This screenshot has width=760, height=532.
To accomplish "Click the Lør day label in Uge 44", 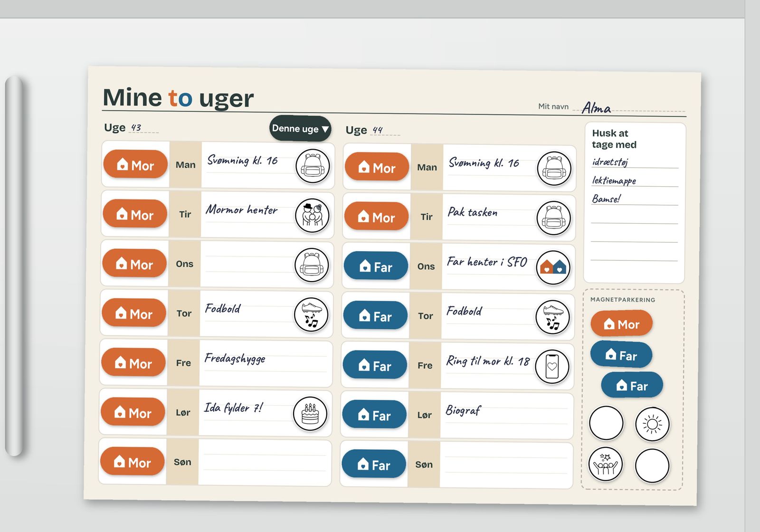I will click(x=424, y=415).
